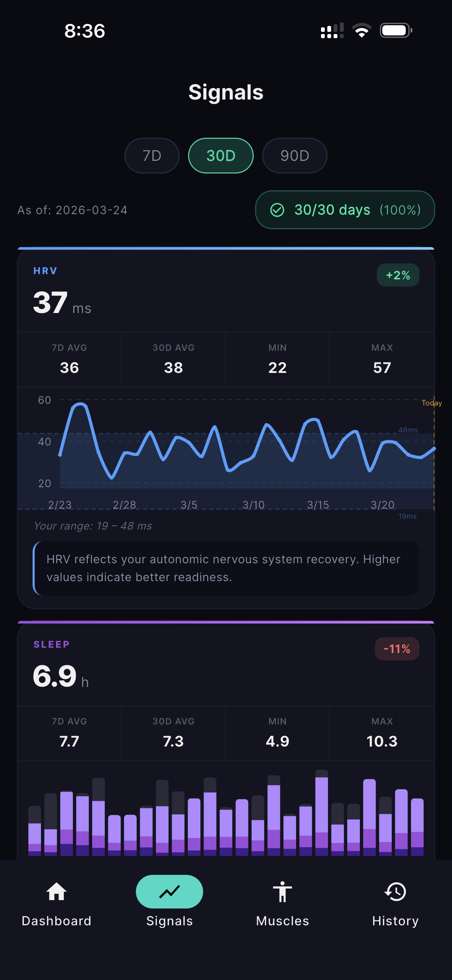Open History via the clock icon
The width and height of the screenshot is (452, 980).
tap(395, 891)
